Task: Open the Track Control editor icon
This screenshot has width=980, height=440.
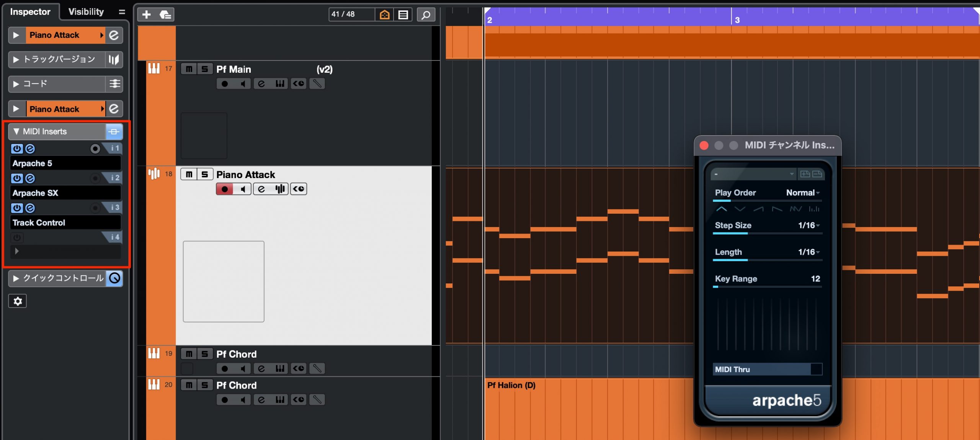Action: click(x=30, y=208)
